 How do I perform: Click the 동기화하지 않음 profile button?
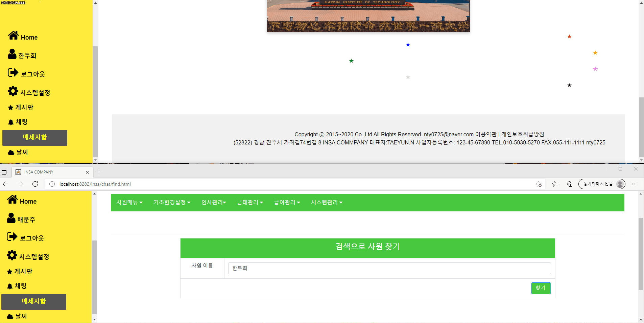point(602,184)
